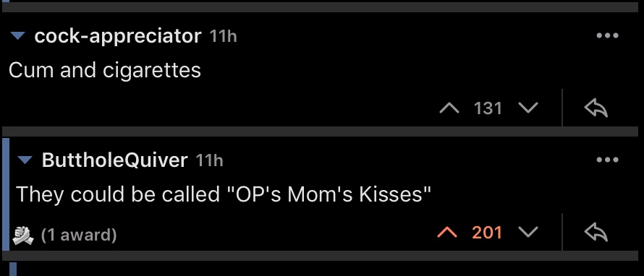
Task: Open more options for cock-appreciator's comment
Action: click(607, 35)
